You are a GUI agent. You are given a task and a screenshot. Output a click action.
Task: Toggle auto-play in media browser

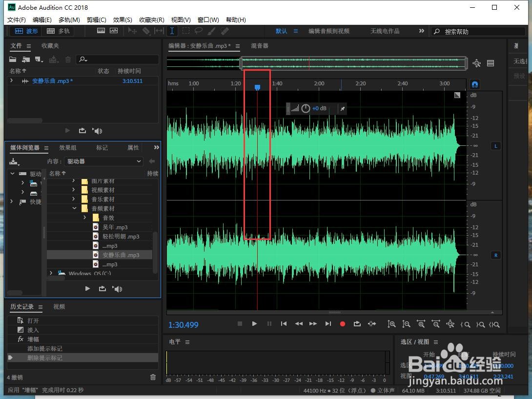pyautogui.click(x=118, y=289)
